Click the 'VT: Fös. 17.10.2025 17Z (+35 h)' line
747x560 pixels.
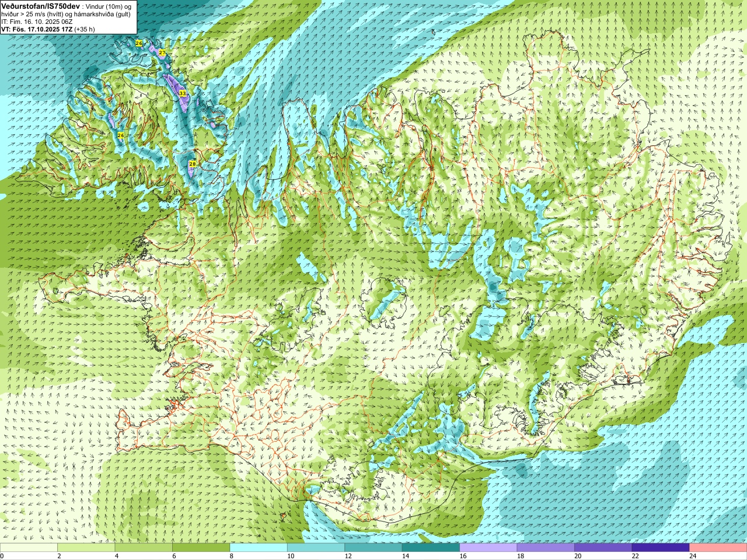[48, 29]
